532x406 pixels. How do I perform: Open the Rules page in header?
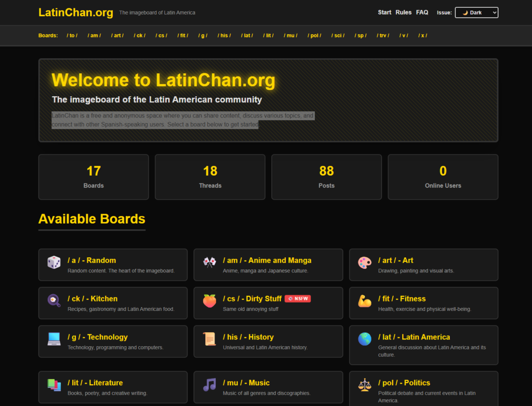tap(403, 12)
